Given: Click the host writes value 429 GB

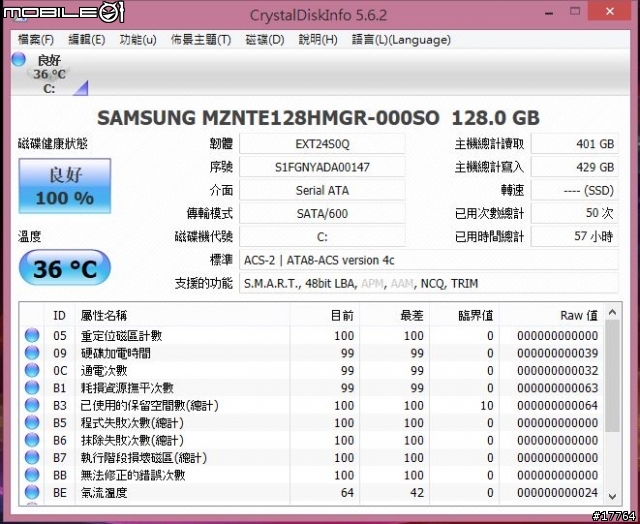Looking at the screenshot, I should click(x=574, y=167).
